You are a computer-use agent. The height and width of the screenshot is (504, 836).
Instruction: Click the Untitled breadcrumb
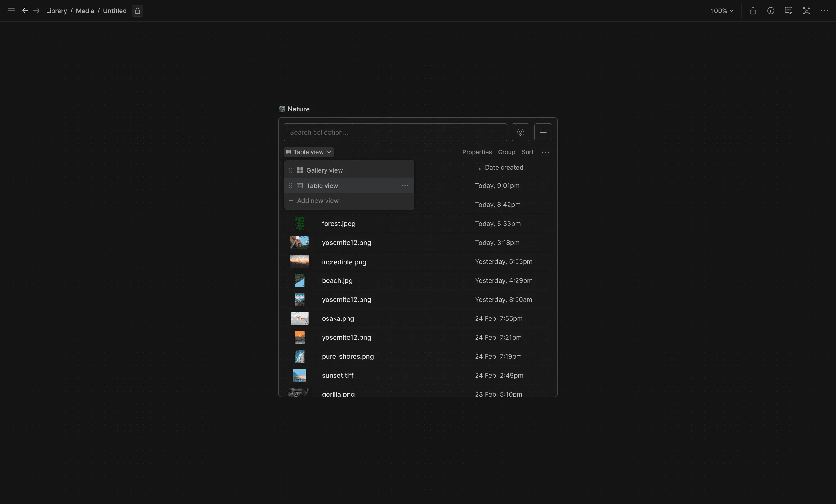(x=115, y=11)
